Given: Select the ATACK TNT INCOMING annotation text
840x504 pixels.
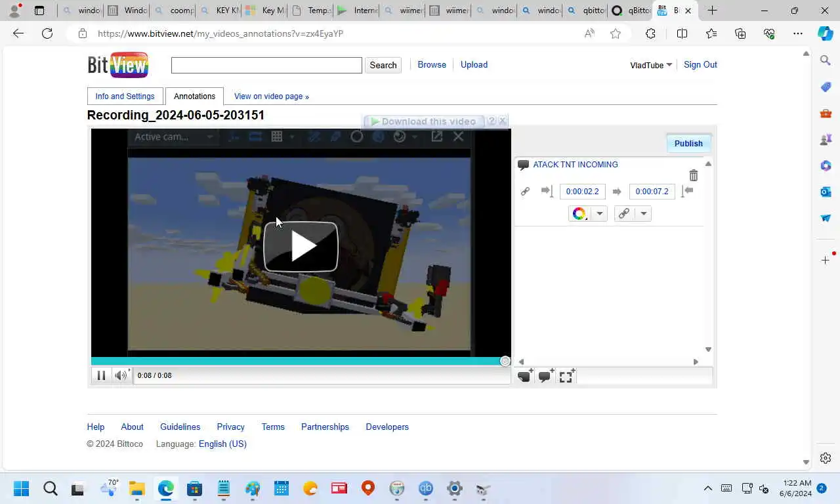Looking at the screenshot, I should [x=576, y=165].
